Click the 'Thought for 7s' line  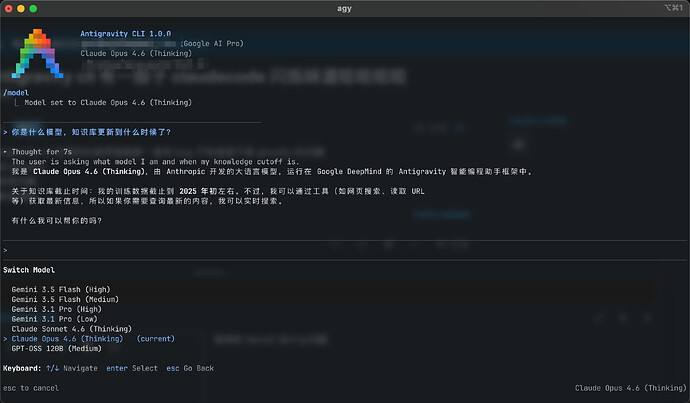[x=41, y=152]
